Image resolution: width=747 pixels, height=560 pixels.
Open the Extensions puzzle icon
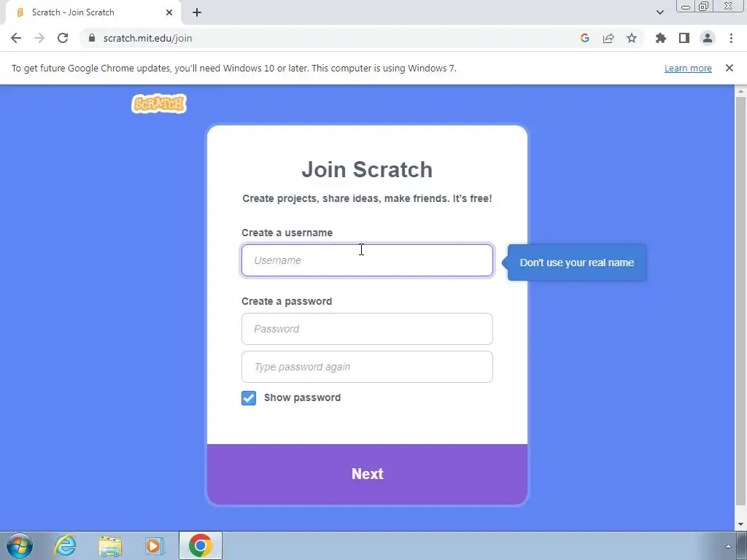point(661,38)
